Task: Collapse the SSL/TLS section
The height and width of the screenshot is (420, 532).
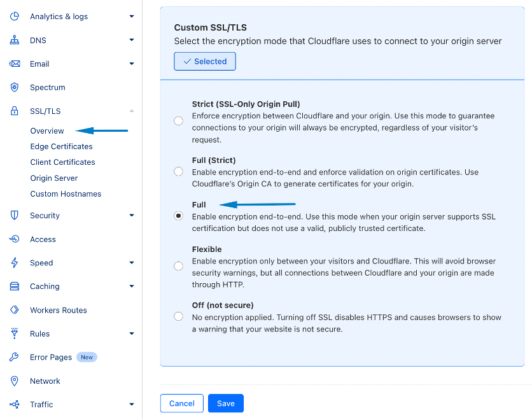Action: pos(132,111)
